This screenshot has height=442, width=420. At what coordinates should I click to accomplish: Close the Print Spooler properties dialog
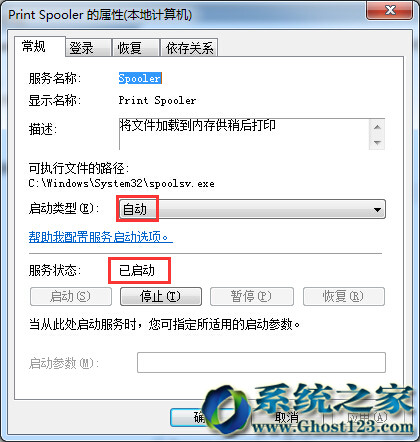coord(390,11)
